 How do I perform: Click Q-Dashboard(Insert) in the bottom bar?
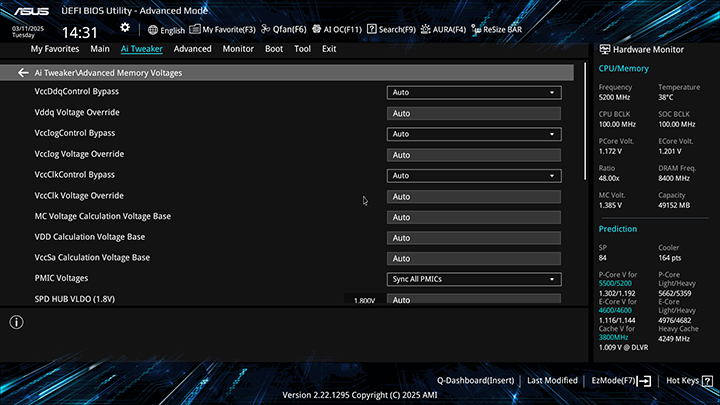click(x=475, y=381)
